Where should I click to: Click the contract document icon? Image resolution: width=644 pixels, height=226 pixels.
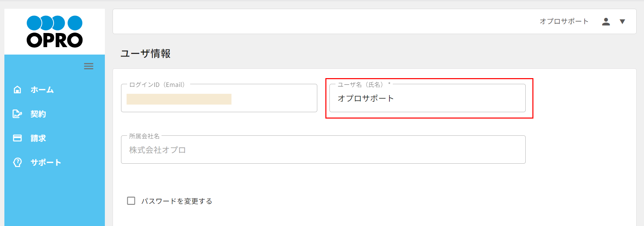(17, 114)
